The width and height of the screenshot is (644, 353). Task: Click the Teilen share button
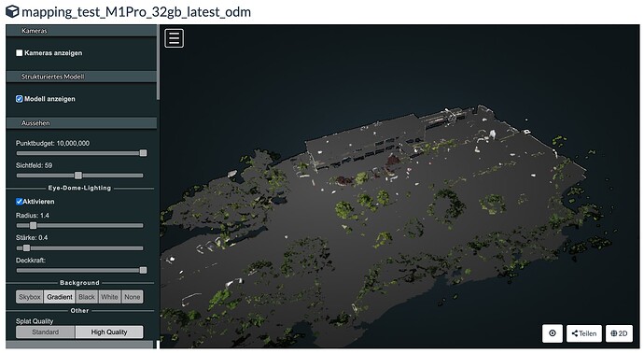(x=584, y=333)
